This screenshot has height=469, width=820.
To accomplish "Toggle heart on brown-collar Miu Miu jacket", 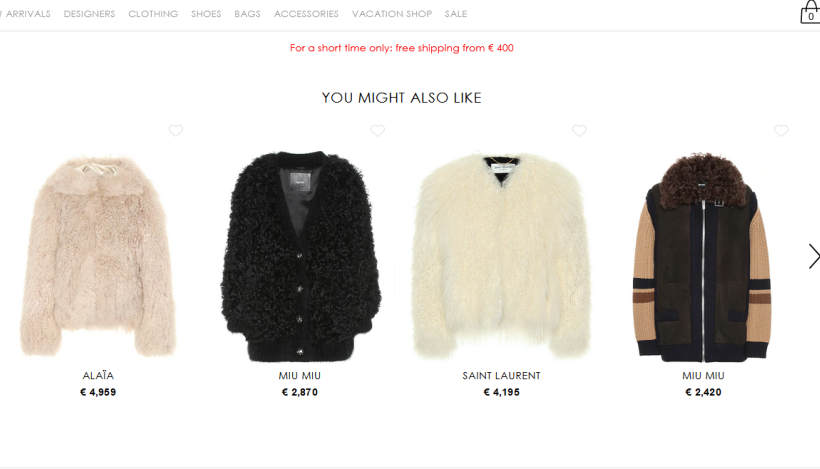I will (781, 131).
